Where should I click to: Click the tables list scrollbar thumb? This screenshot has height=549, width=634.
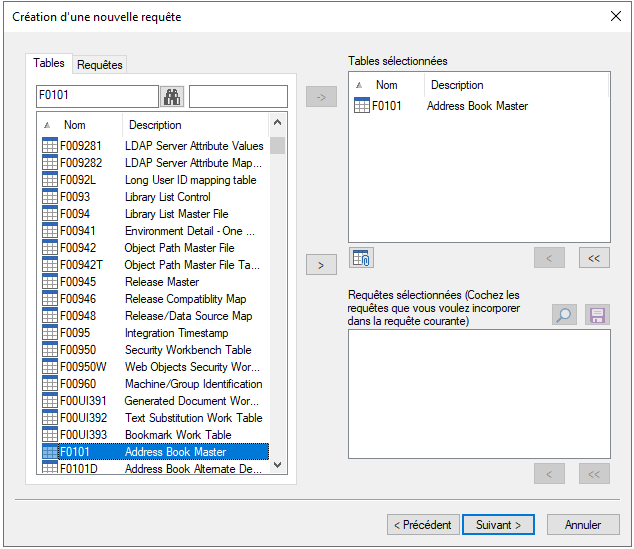[277, 146]
